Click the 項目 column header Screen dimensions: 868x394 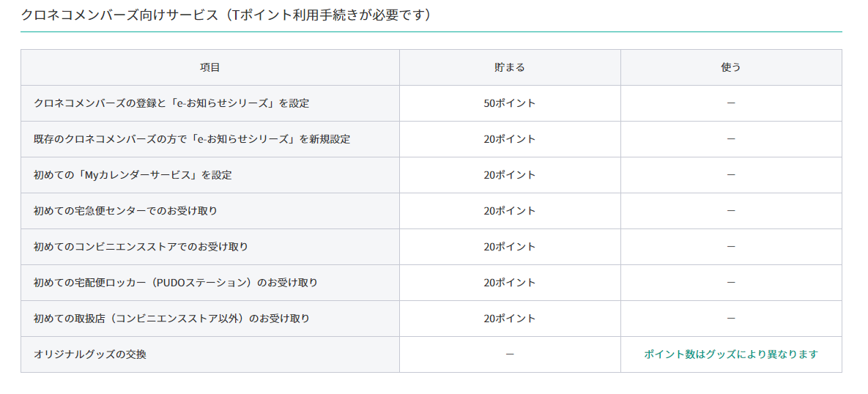pos(209,67)
